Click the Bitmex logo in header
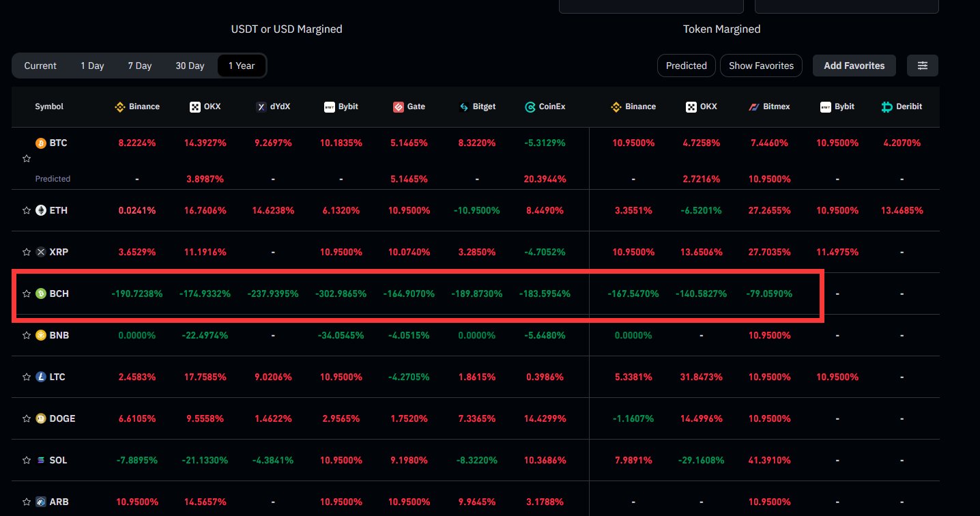Screen dimensions: 980x516 point(754,106)
